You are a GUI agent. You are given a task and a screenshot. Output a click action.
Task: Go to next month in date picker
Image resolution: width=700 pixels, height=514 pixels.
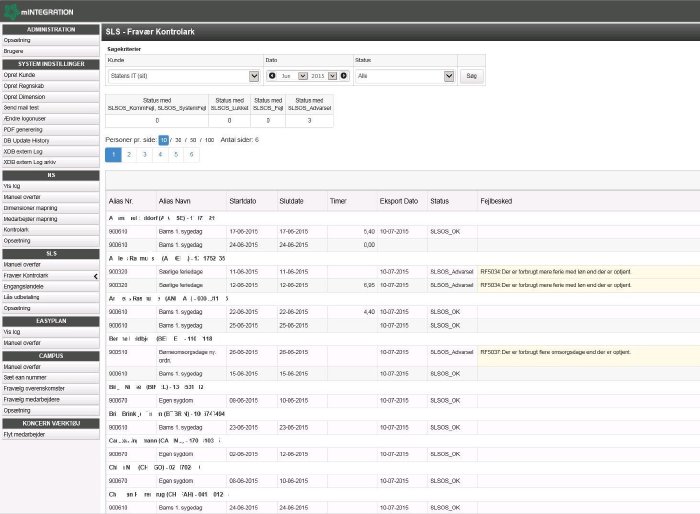(344, 76)
